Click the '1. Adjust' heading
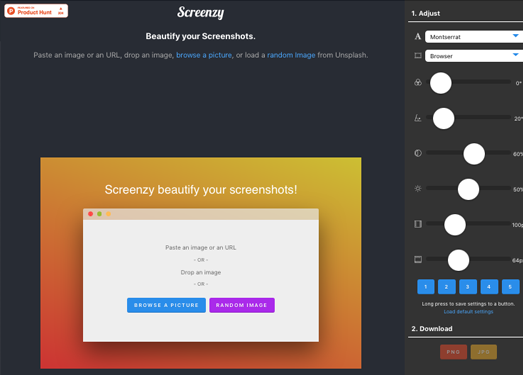 pyautogui.click(x=425, y=13)
